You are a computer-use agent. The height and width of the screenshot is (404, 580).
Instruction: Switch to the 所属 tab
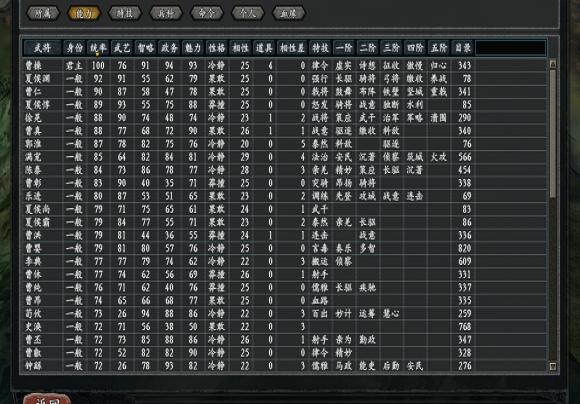tap(43, 13)
